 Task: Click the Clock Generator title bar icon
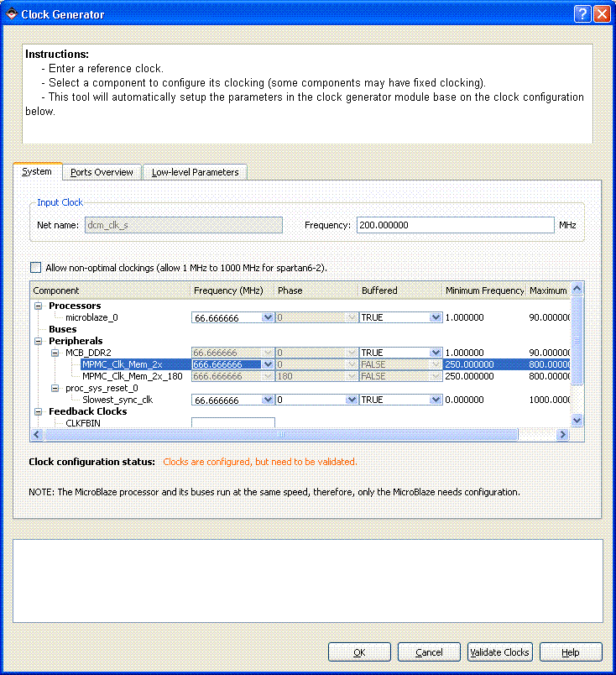(x=11, y=14)
